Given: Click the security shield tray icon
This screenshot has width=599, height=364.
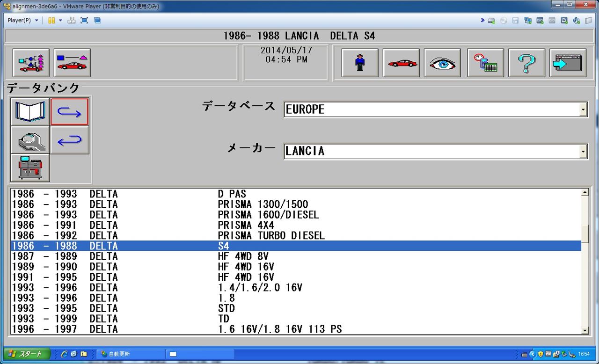Looking at the screenshot, I should point(541,354).
